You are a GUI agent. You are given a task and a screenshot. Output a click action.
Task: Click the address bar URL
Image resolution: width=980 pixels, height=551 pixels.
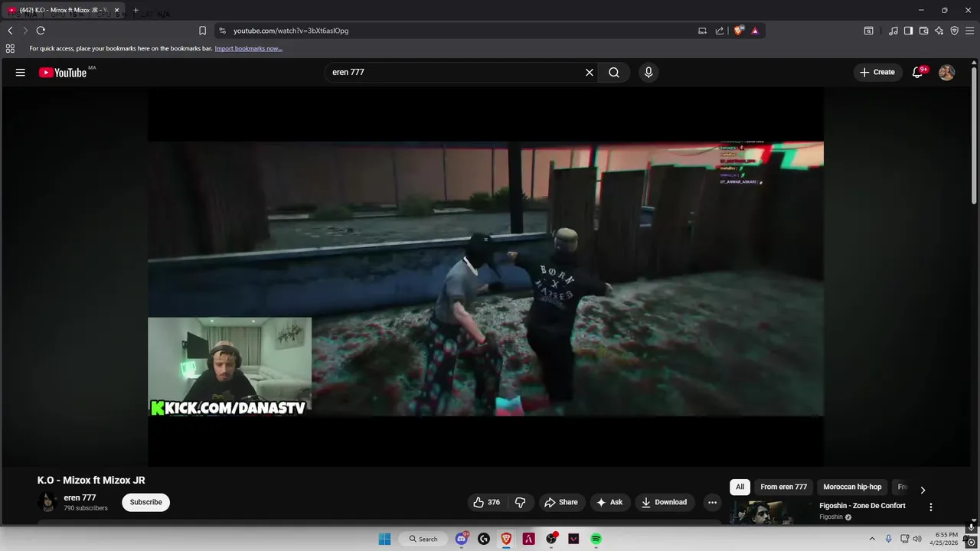[291, 31]
